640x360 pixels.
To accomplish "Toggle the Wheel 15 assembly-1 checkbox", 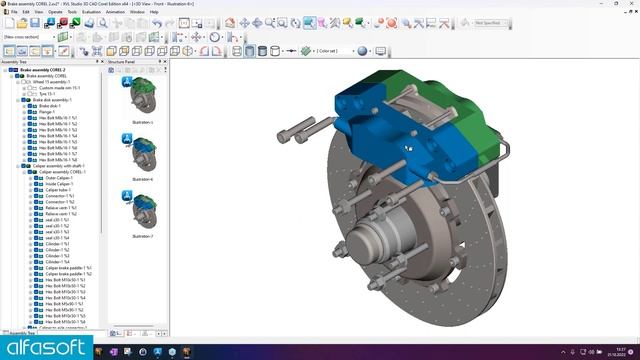I will [24, 82].
